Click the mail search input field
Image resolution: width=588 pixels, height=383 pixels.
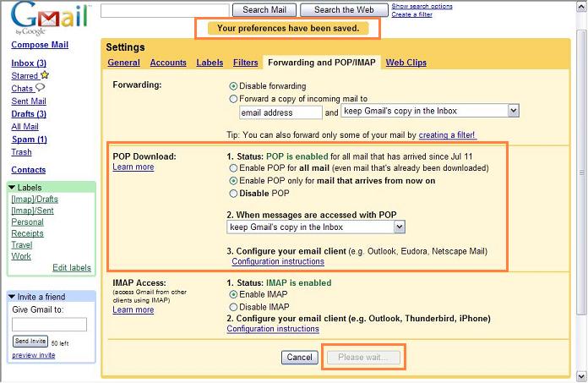[165, 10]
